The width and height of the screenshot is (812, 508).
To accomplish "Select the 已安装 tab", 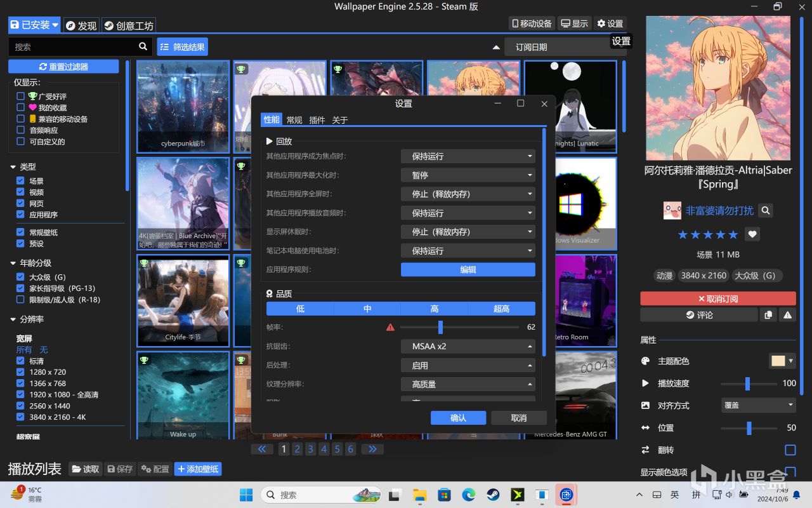I will [x=34, y=25].
